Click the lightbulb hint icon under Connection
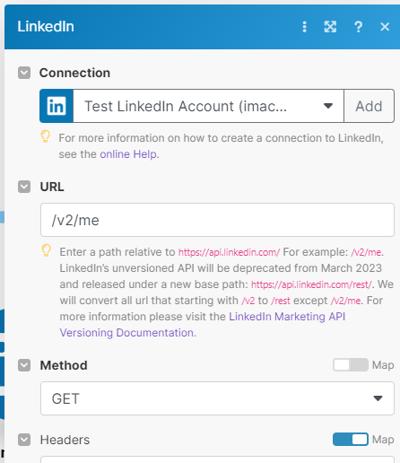The height and width of the screenshot is (463, 400). point(45,136)
